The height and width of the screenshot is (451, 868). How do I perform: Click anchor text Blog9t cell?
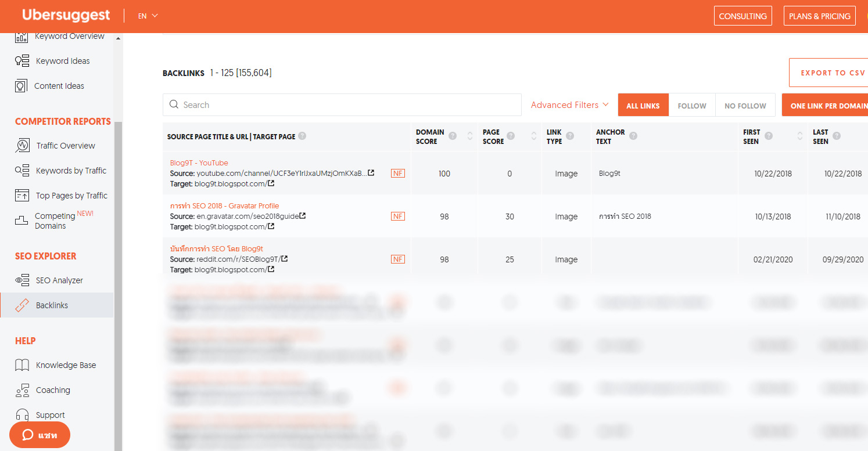[x=609, y=173]
